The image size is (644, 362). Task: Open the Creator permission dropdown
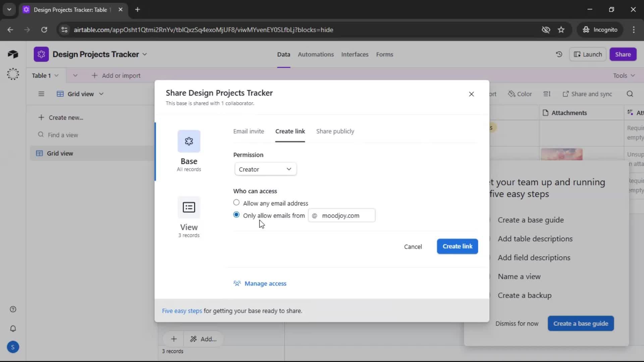click(265, 169)
